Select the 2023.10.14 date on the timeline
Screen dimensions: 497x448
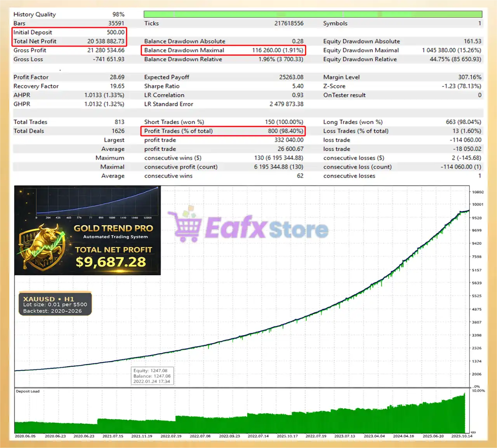[x=462, y=436]
